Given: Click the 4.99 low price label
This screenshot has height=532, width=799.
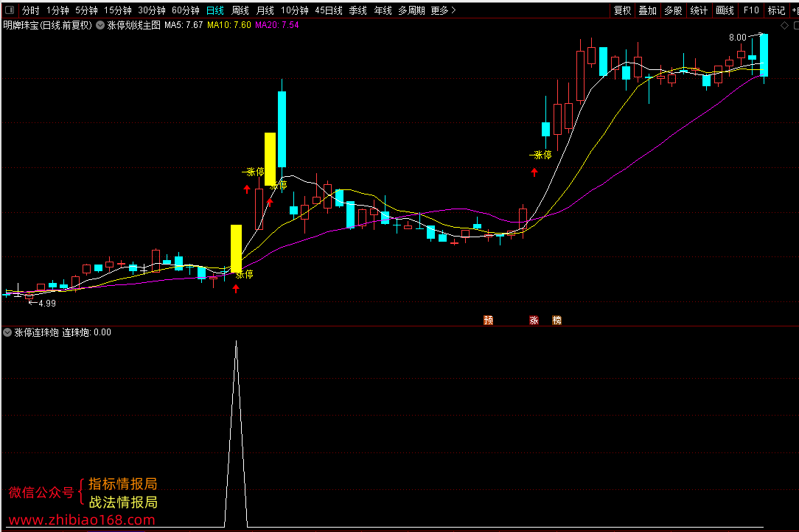Looking at the screenshot, I should coord(47,303).
